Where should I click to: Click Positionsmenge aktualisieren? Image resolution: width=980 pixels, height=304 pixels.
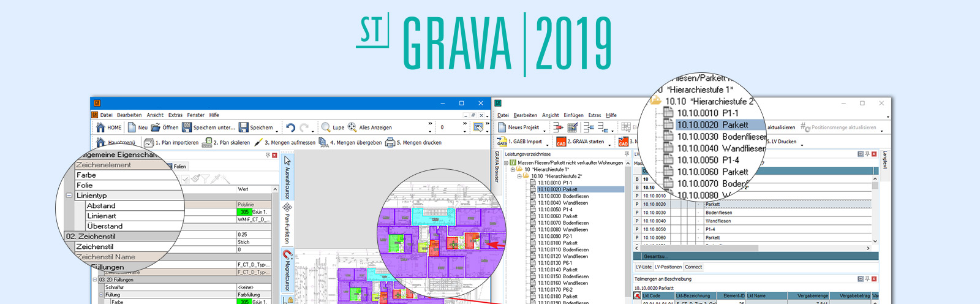[x=838, y=127]
